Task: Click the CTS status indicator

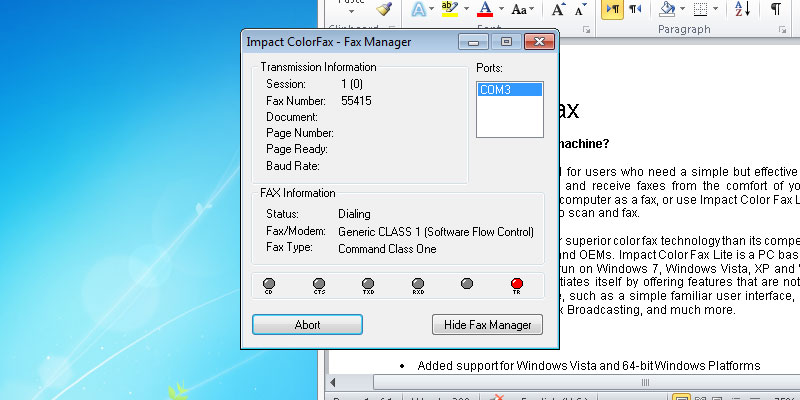Action: pyautogui.click(x=319, y=284)
